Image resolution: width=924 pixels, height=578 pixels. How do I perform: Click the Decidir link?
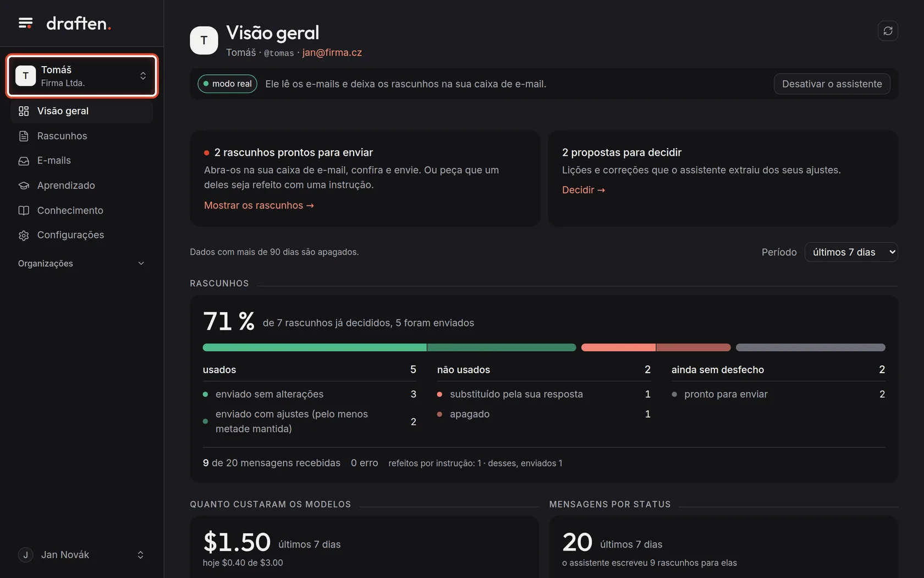[583, 190]
